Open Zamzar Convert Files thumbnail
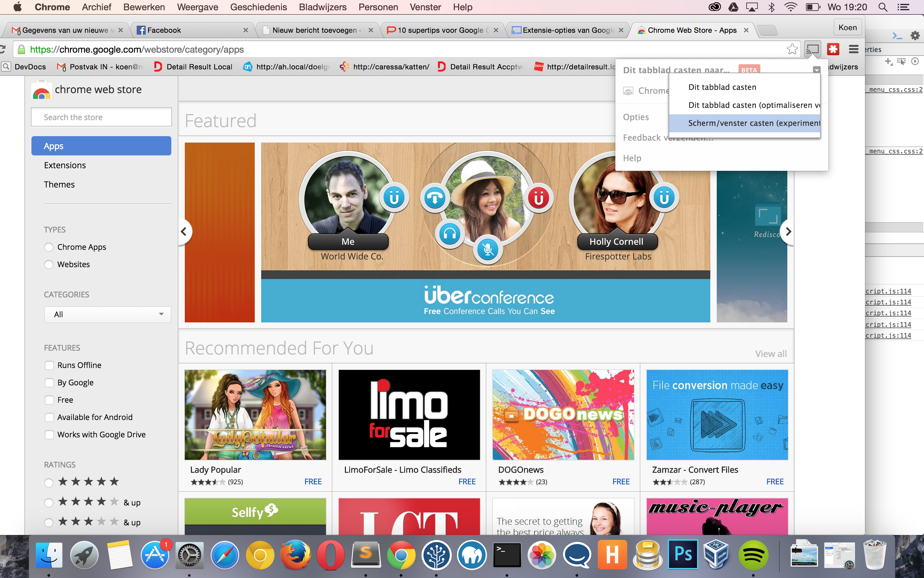 717,415
